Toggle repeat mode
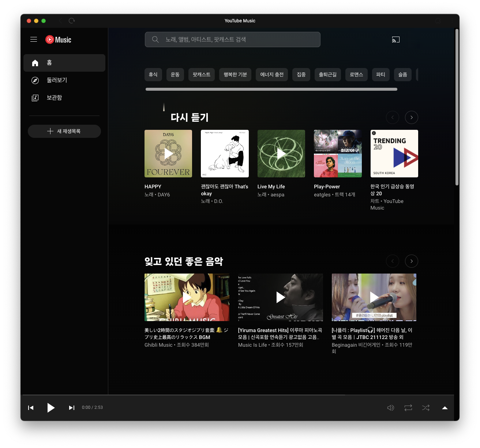Screen dimensions: 480x448 tap(408, 408)
